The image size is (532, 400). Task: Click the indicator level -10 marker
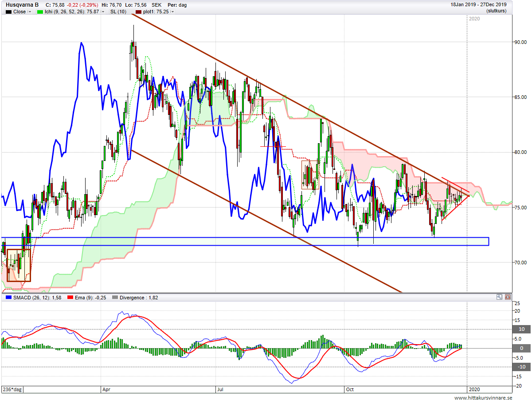click(x=521, y=367)
